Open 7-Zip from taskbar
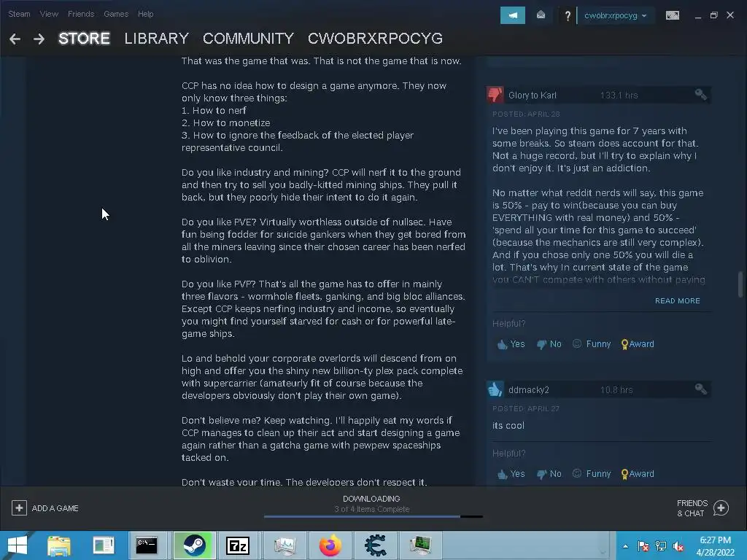The image size is (747, 560). (237, 545)
